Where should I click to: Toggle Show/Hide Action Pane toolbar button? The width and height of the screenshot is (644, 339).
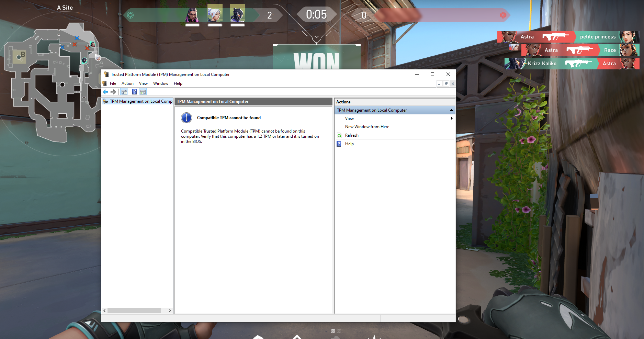(x=143, y=92)
